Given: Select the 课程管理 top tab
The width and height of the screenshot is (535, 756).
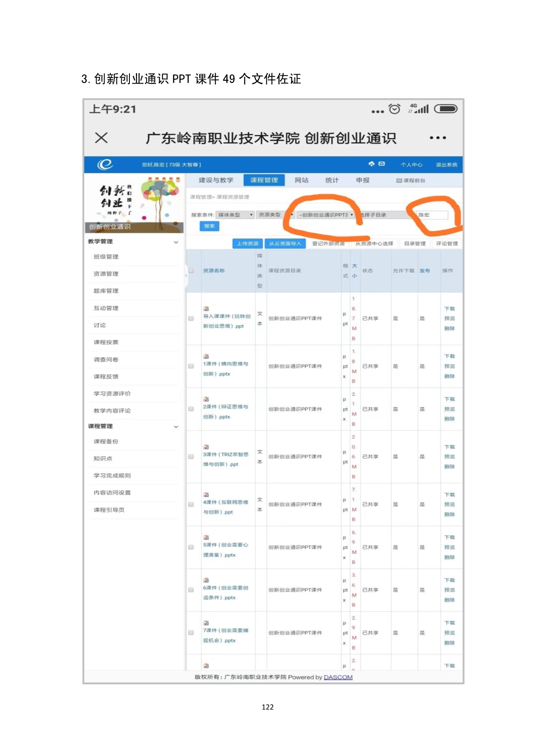Looking at the screenshot, I should tap(264, 180).
